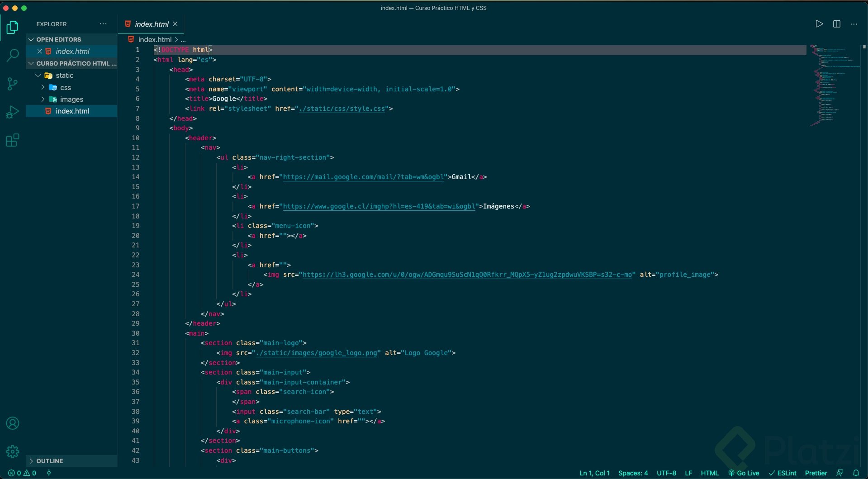This screenshot has height=479, width=868.
Task: Open the Source Control view
Action: (12, 84)
